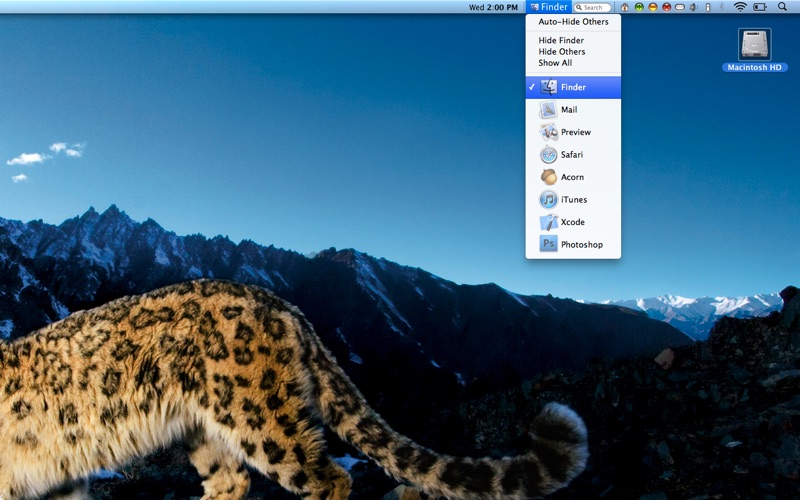Switch to Xcode via its hammer icon
The width and height of the screenshot is (800, 500).
point(548,222)
